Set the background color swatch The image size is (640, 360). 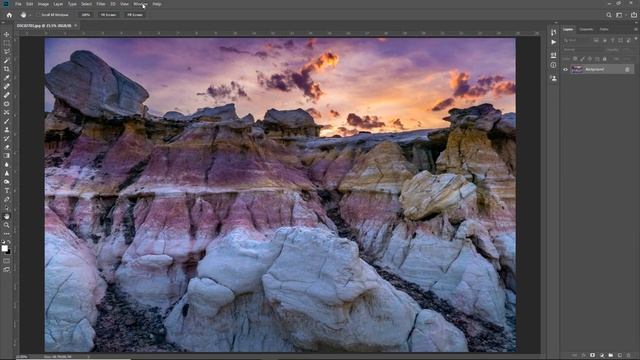click(x=9, y=252)
